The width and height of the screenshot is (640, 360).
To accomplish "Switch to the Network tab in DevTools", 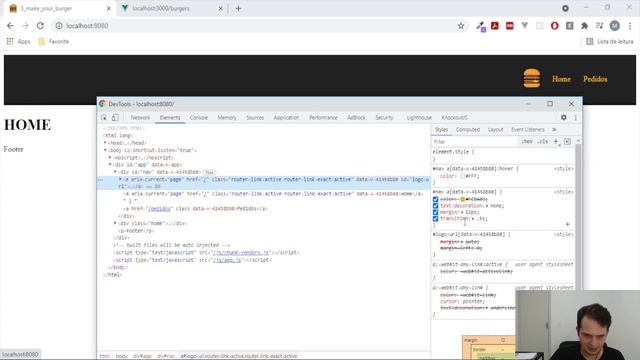I will tap(140, 118).
